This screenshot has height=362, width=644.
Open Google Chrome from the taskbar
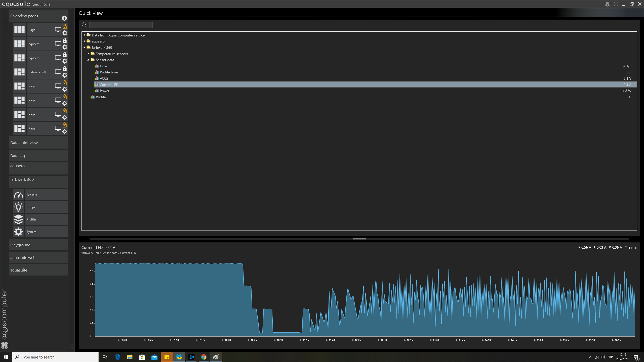click(204, 357)
